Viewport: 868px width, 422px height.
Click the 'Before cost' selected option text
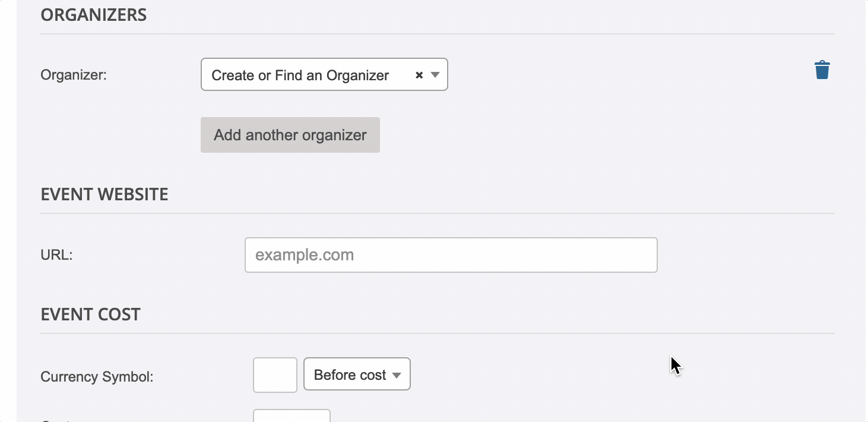tap(350, 375)
